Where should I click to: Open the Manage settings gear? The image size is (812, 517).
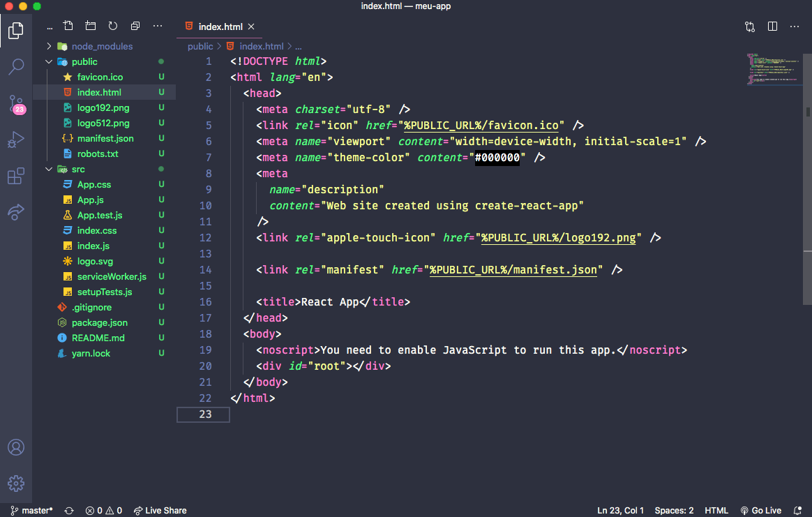coord(16,483)
